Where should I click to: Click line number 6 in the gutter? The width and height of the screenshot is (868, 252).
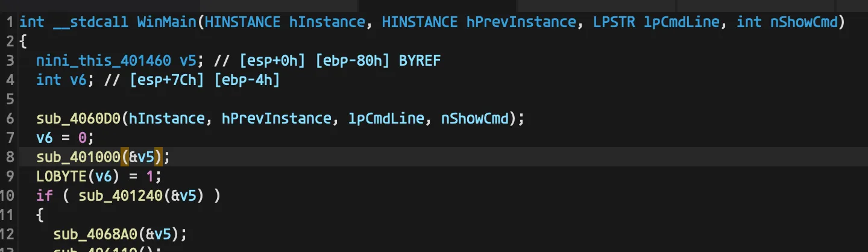click(x=10, y=118)
